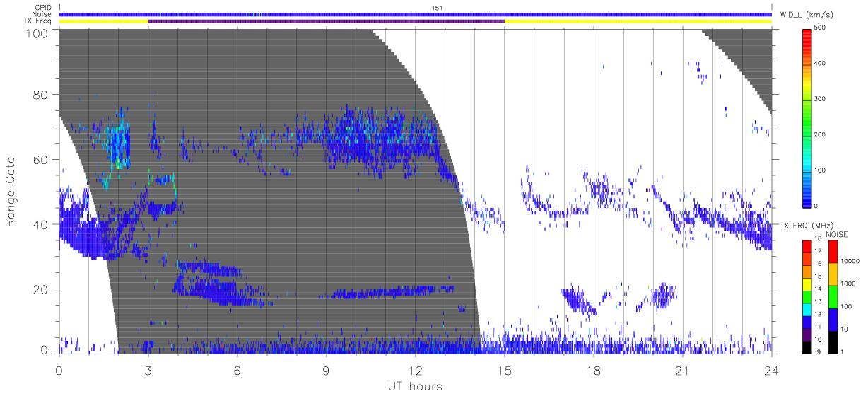The image size is (868, 401).
Task: Click the Range Gate axis title
Action: [x=11, y=192]
